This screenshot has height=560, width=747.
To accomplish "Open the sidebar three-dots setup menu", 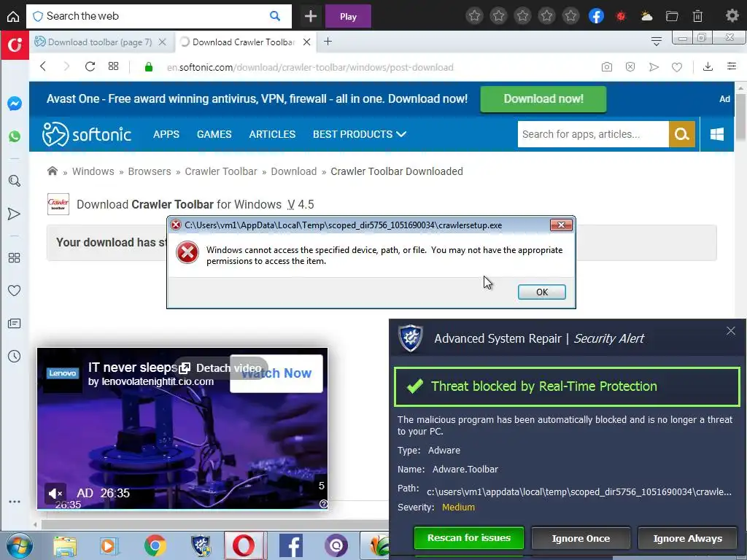I will 15,502.
